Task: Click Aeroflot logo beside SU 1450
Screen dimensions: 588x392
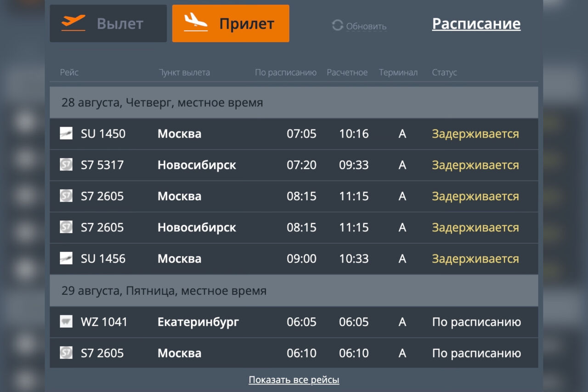Action: (66, 134)
